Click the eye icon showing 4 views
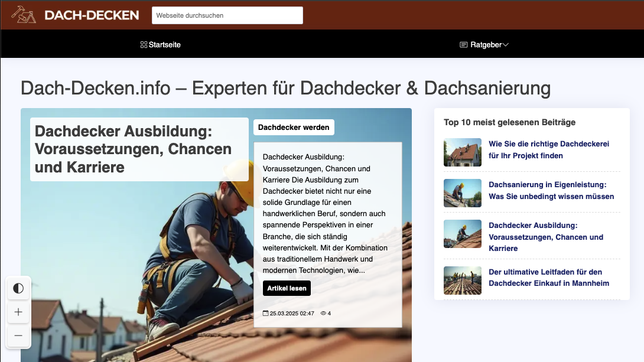The height and width of the screenshot is (362, 644). [x=323, y=314]
